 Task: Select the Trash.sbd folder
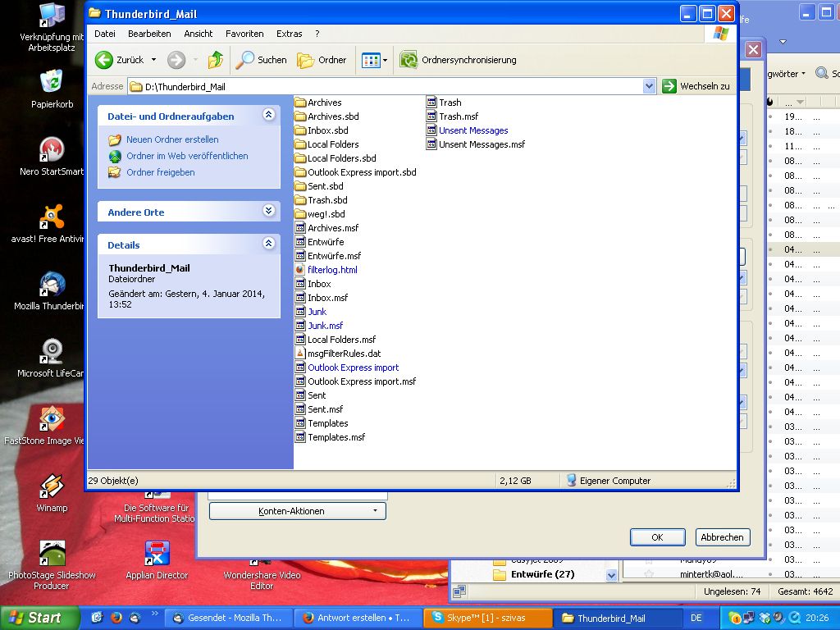322,200
